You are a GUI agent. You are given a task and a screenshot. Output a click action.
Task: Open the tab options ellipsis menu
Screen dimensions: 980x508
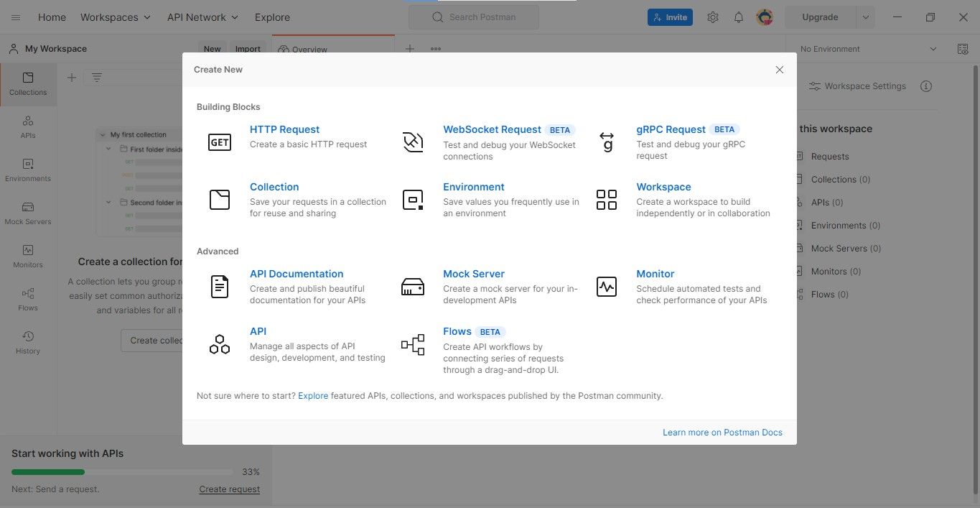click(436, 49)
